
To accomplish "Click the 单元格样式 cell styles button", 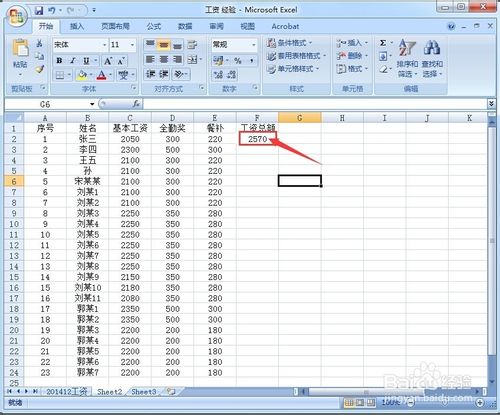I will 293,69.
